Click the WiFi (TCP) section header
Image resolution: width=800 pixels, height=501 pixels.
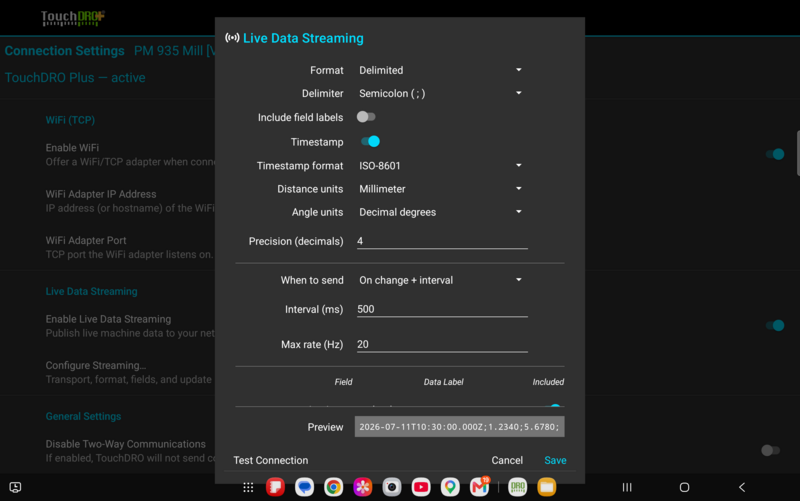(70, 120)
